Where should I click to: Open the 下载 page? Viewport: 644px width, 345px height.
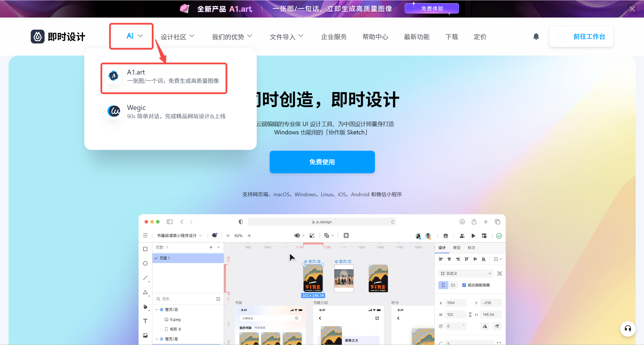click(452, 37)
